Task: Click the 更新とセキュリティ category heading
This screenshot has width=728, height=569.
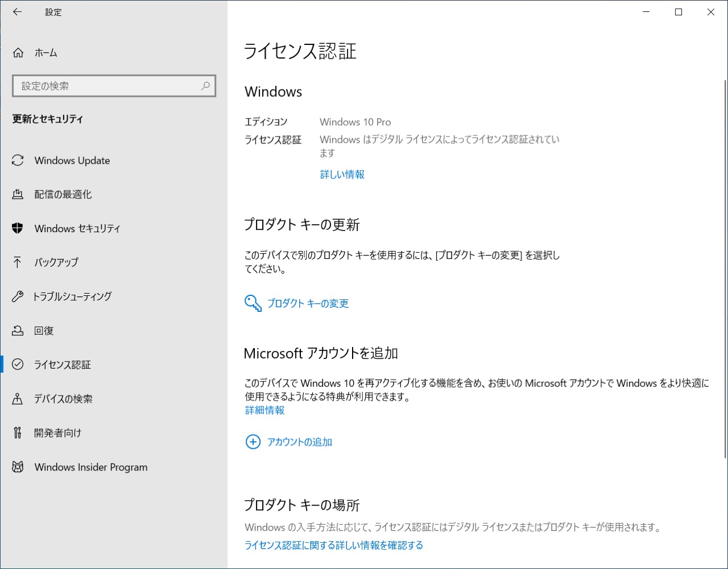Action: click(x=48, y=119)
